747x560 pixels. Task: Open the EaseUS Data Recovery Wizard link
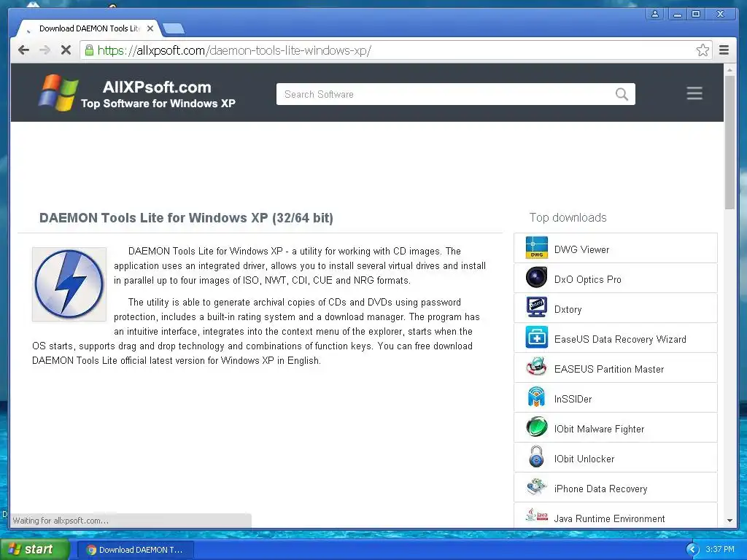620,339
